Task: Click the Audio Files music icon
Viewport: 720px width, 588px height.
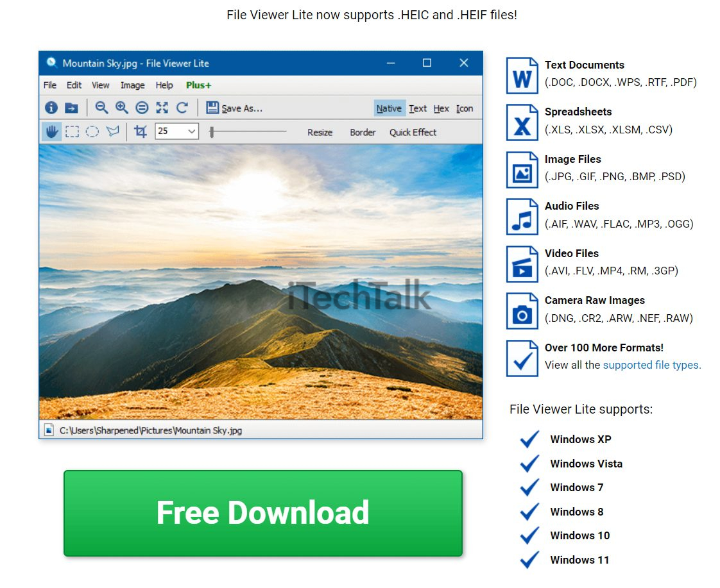Action: (x=522, y=217)
